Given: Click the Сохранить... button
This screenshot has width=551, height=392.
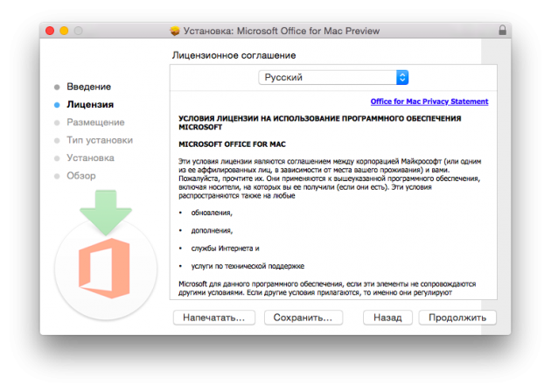Looking at the screenshot, I should tap(303, 318).
